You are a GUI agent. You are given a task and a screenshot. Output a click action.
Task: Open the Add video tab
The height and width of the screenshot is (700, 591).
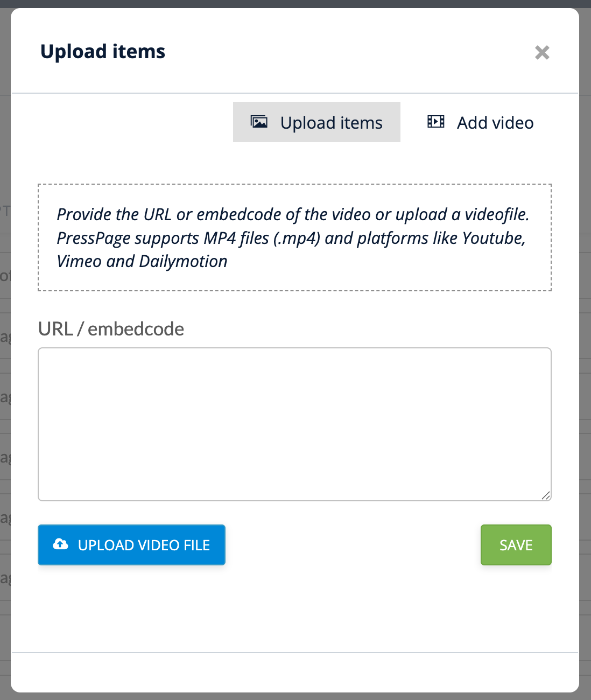(480, 122)
